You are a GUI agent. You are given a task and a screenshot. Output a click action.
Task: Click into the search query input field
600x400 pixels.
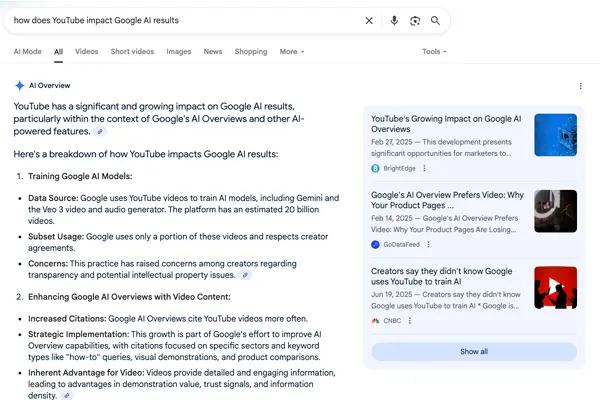coord(186,21)
